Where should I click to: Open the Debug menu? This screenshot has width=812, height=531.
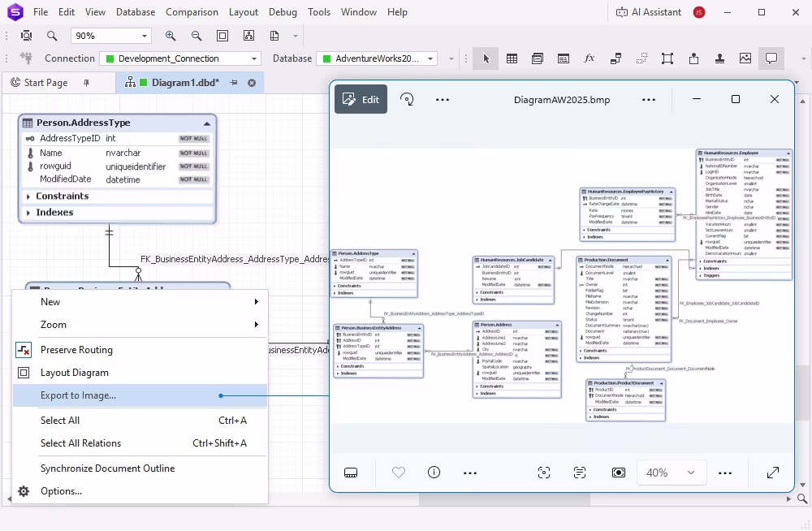tap(283, 12)
